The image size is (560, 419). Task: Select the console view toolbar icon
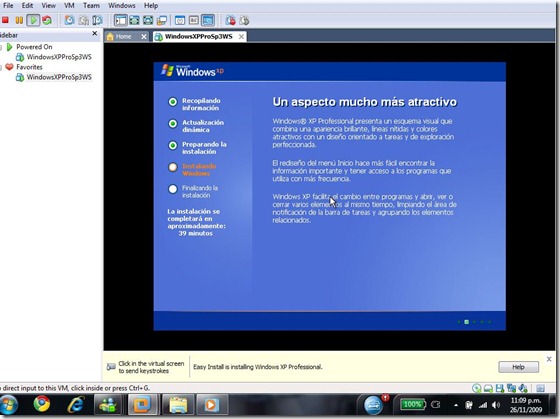pyautogui.click(x=208, y=20)
